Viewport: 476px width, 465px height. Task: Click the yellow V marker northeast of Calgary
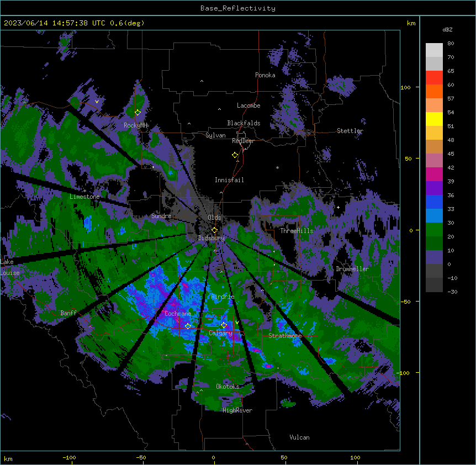237,323
